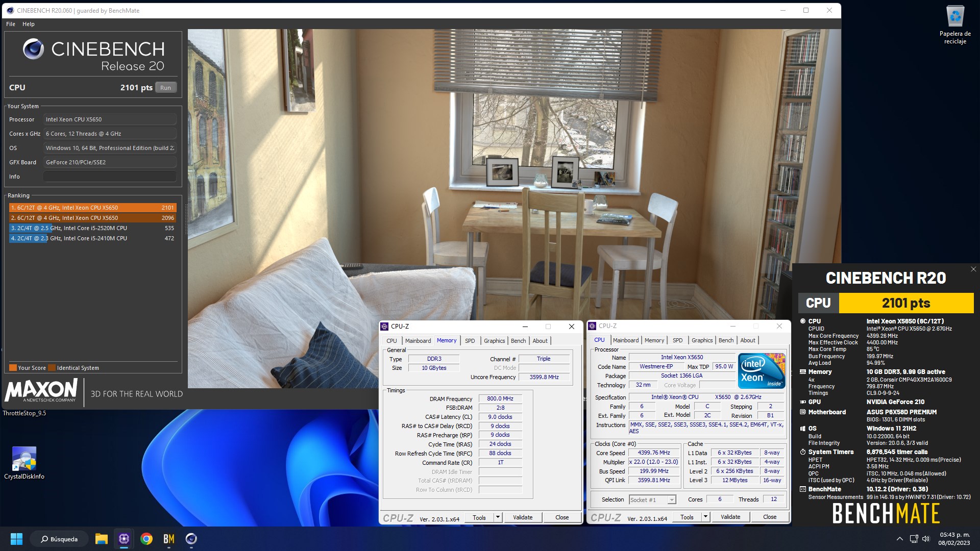
Task: Expand Tools dropdown arrow in right CPU-Z window
Action: (705, 517)
